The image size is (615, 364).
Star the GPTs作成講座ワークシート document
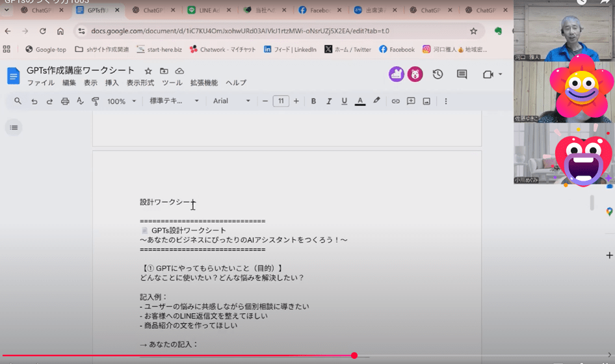[148, 71]
